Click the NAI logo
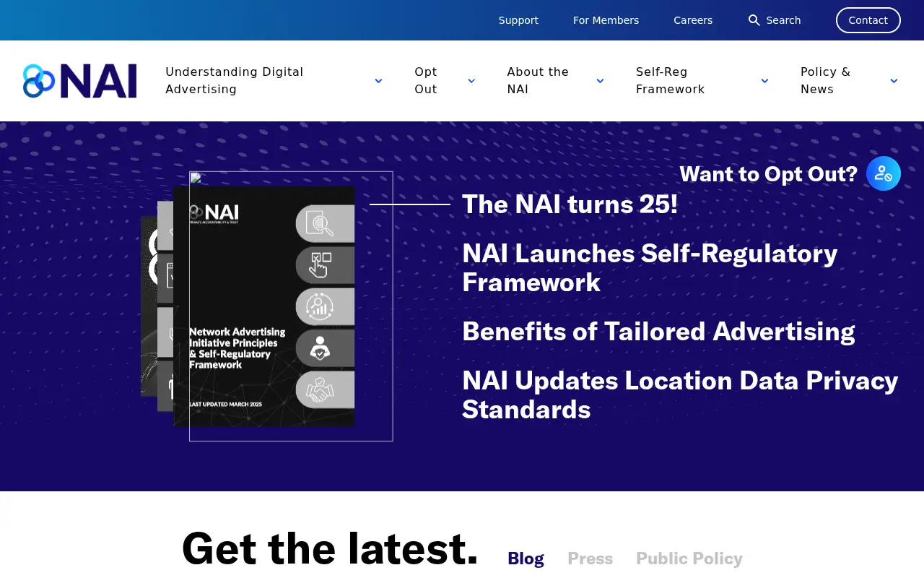 pos(79,81)
